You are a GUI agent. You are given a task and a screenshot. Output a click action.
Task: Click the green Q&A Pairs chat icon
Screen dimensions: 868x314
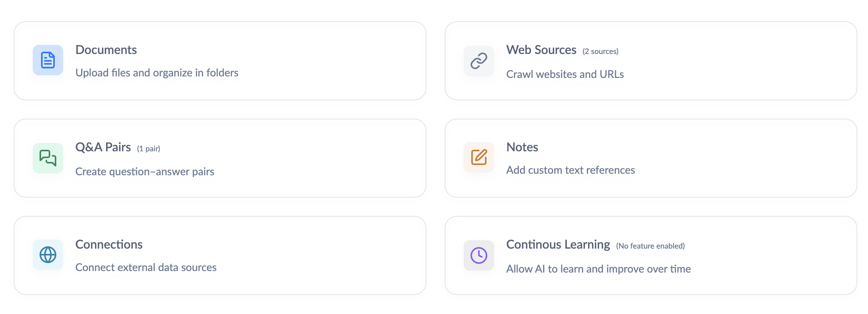coord(48,158)
